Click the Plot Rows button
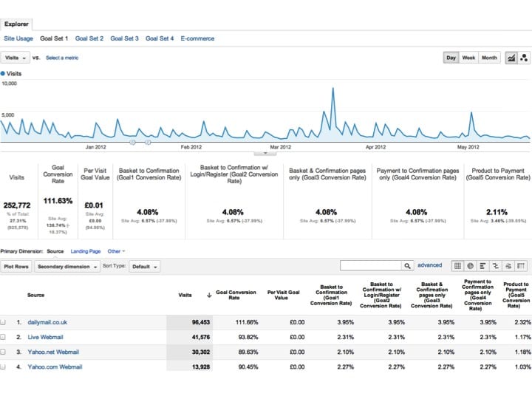The image size is (532, 399). pyautogui.click(x=16, y=267)
